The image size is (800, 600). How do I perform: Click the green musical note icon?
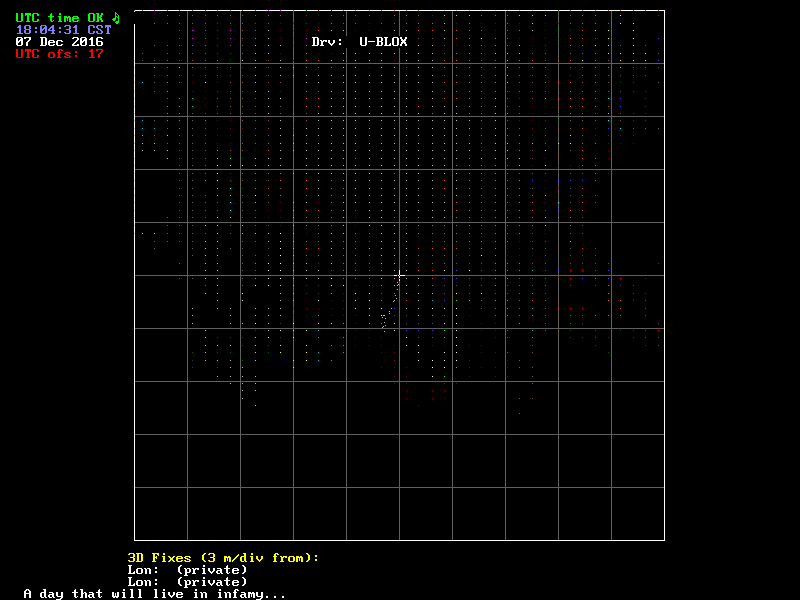tap(116, 18)
